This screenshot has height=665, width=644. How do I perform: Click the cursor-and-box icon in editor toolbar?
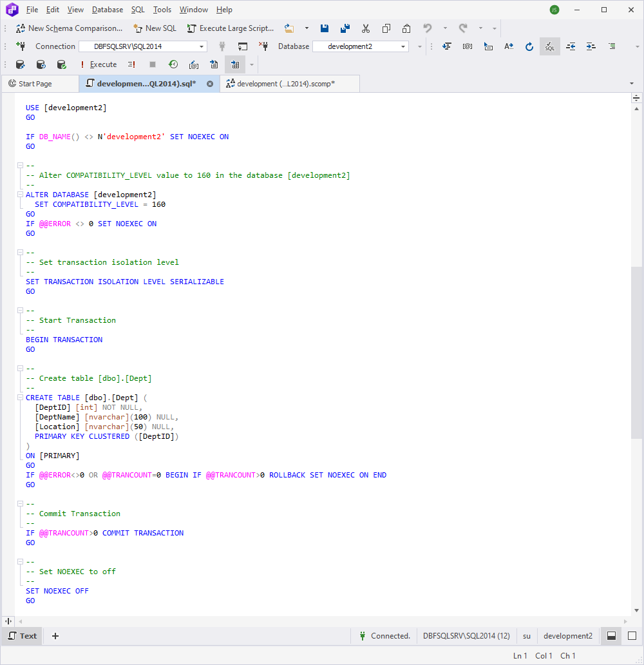[x=488, y=46]
